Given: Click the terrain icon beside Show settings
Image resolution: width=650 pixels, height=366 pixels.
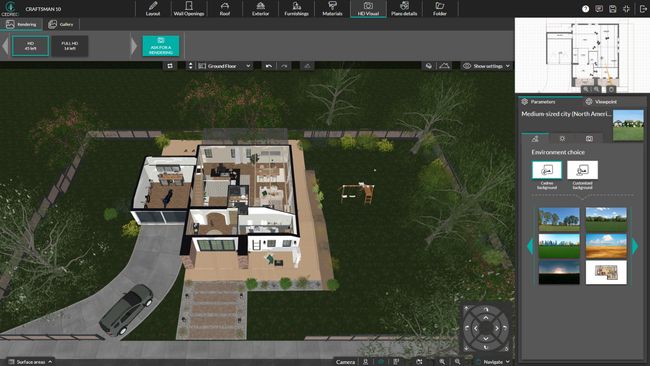Looking at the screenshot, I should 444,66.
